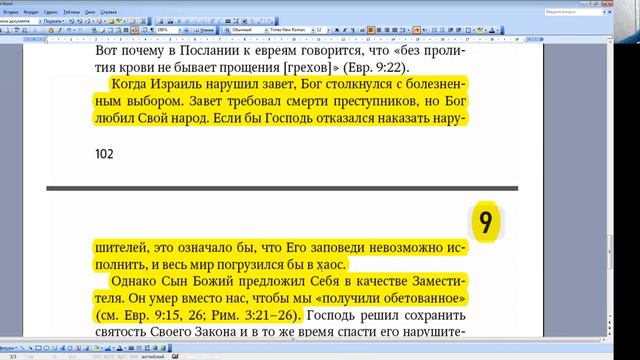Open line style options
The width and height of the screenshot is (640, 360).
[x=131, y=348]
